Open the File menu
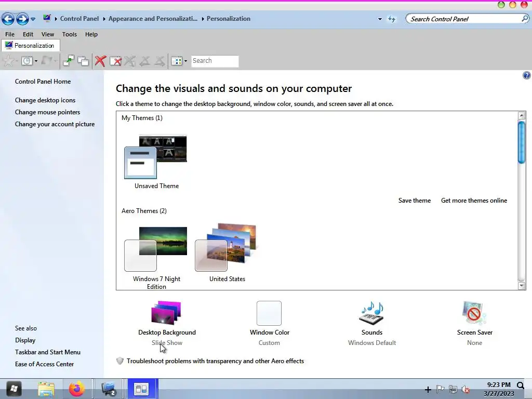Image resolution: width=532 pixels, height=399 pixels. click(x=10, y=34)
